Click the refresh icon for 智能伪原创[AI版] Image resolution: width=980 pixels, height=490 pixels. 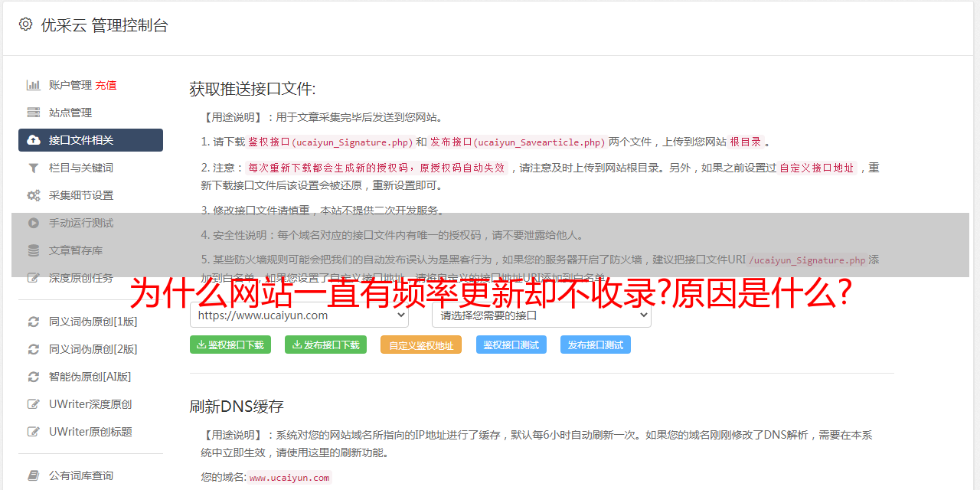coord(34,377)
